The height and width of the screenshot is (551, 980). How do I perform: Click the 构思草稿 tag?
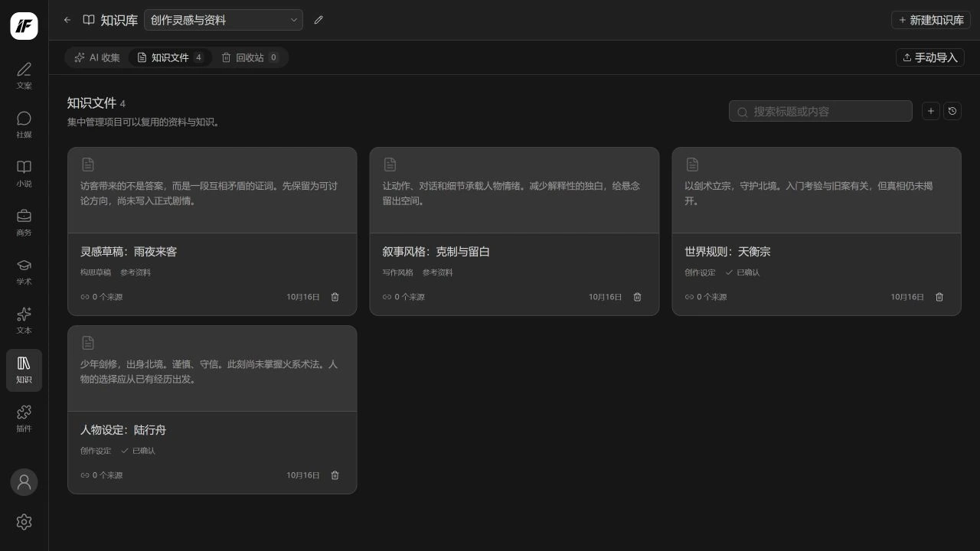point(96,272)
